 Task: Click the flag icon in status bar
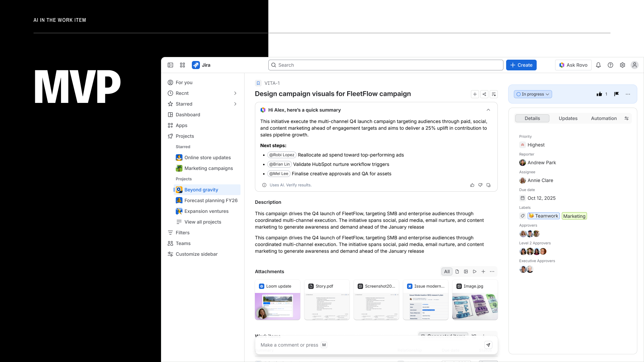pyautogui.click(x=616, y=94)
